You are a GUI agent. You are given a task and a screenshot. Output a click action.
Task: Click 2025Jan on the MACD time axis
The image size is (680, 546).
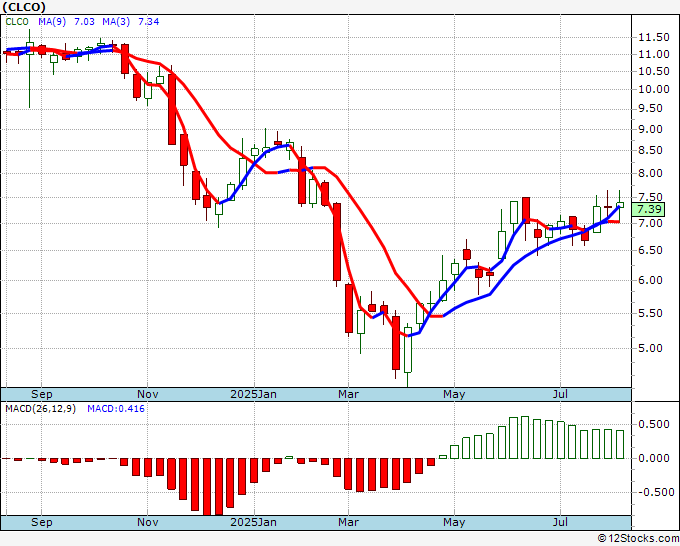[253, 522]
